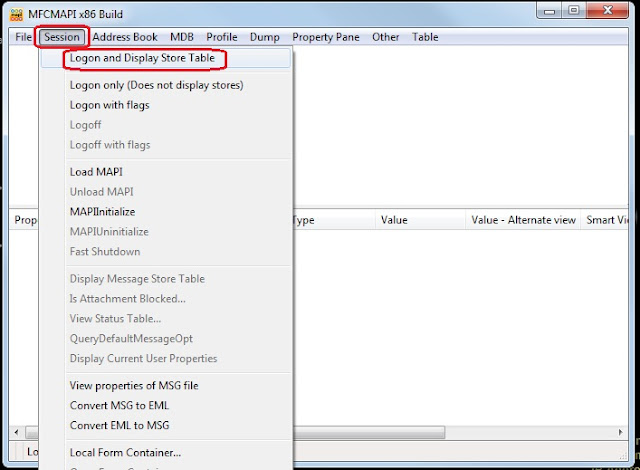Click View Status Table... entry
The width and height of the screenshot is (640, 470).
166,319
